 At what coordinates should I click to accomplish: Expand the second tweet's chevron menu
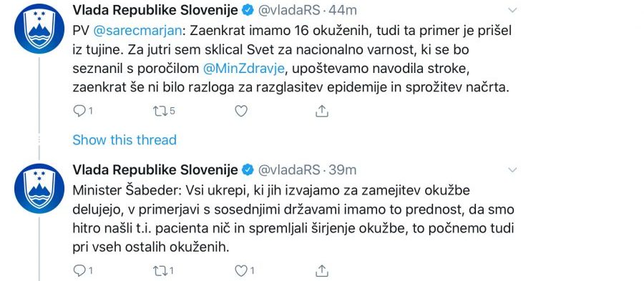pos(512,170)
